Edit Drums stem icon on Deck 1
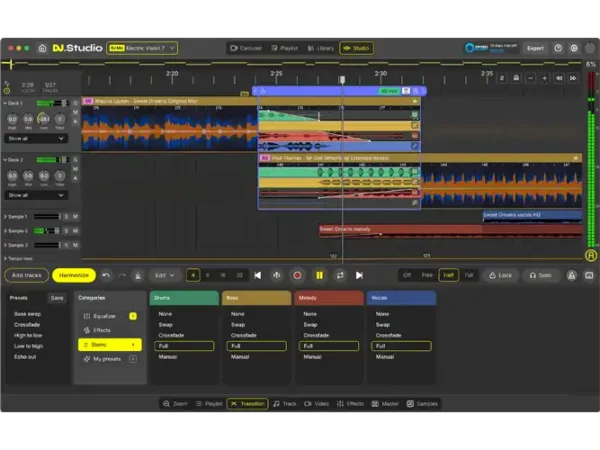The image size is (600, 450). (x=415, y=115)
